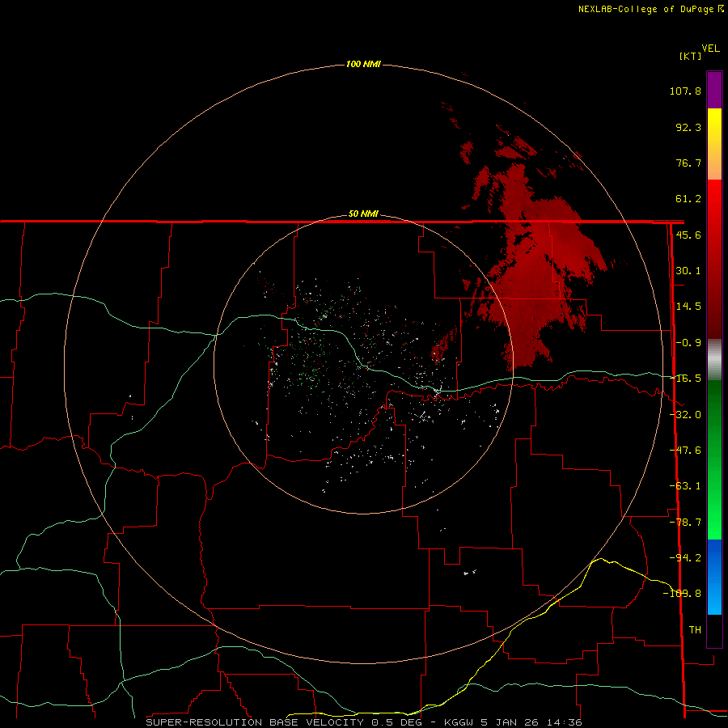Click the -0.9 velocity scale value

point(688,343)
